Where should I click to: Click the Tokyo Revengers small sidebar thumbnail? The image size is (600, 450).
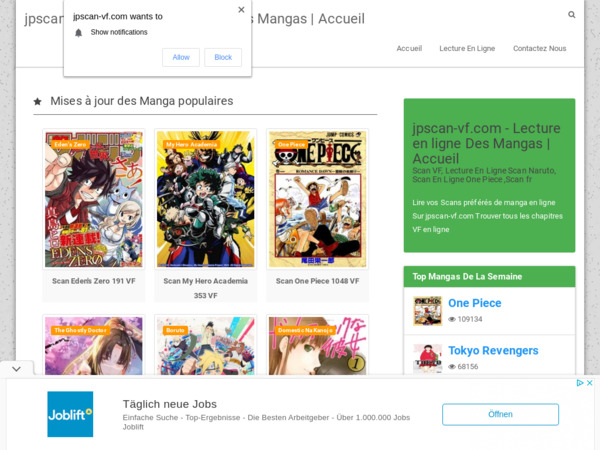(427, 358)
